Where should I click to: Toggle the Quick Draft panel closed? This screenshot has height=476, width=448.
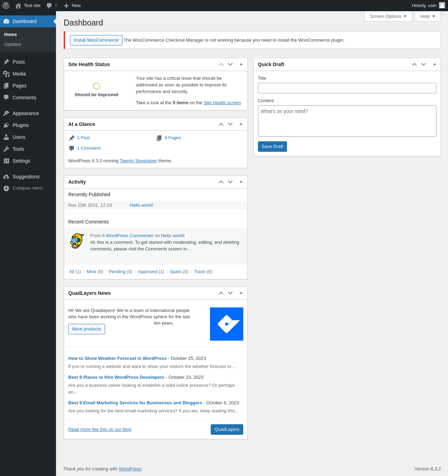click(435, 64)
